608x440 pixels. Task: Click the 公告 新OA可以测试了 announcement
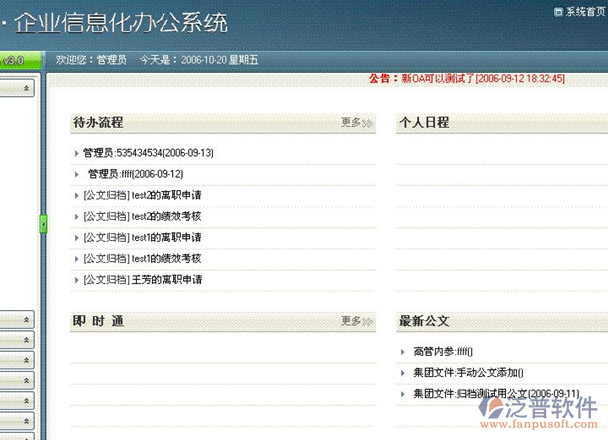click(467, 79)
